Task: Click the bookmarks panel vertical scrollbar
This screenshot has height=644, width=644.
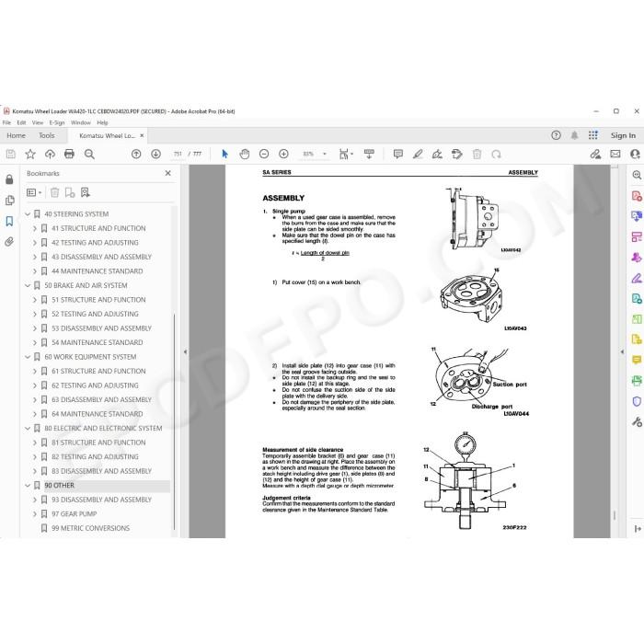Action: 174,421
